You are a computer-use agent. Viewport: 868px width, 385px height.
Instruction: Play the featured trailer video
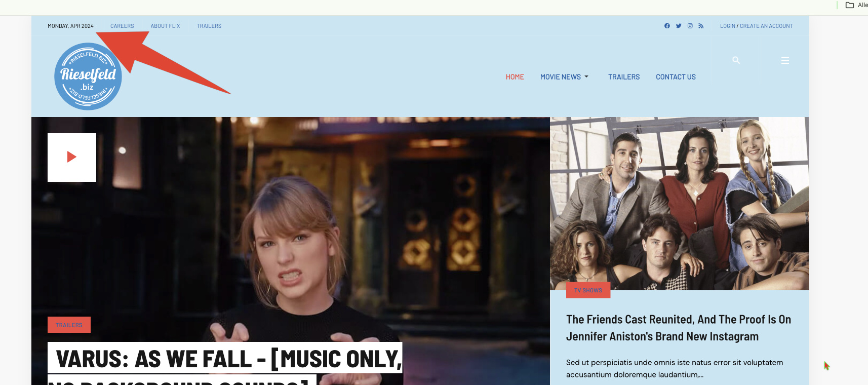[72, 158]
